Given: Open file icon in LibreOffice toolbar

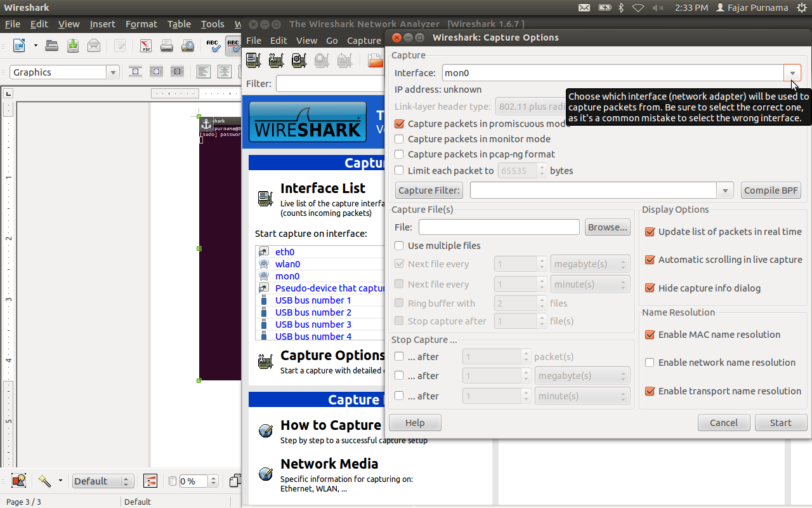Looking at the screenshot, I should click(x=51, y=46).
